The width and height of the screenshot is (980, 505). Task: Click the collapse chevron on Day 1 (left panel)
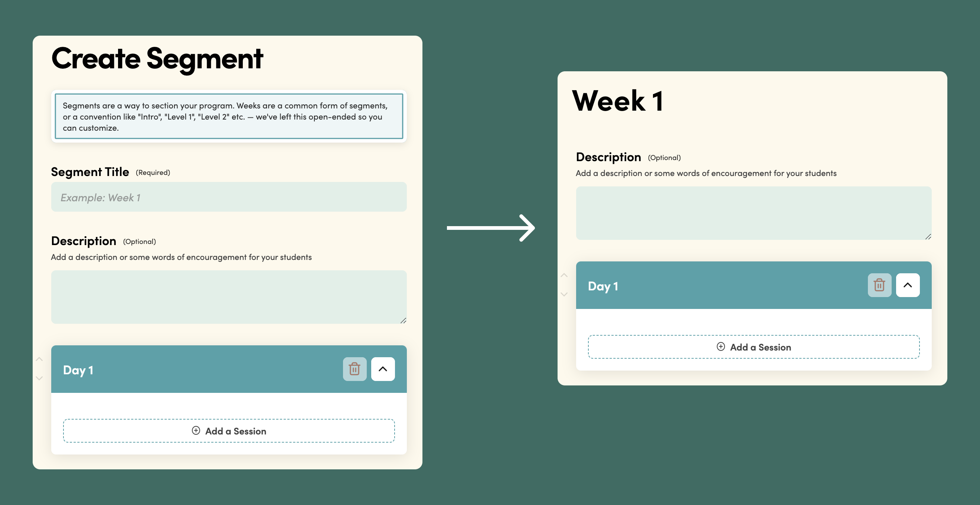(383, 369)
